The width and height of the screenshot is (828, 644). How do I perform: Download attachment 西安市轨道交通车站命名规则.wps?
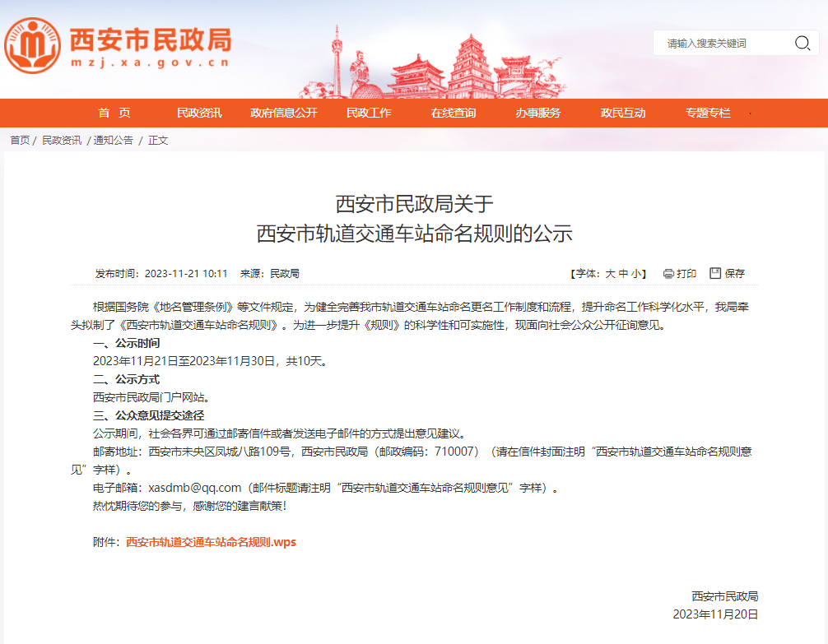pyautogui.click(x=211, y=542)
